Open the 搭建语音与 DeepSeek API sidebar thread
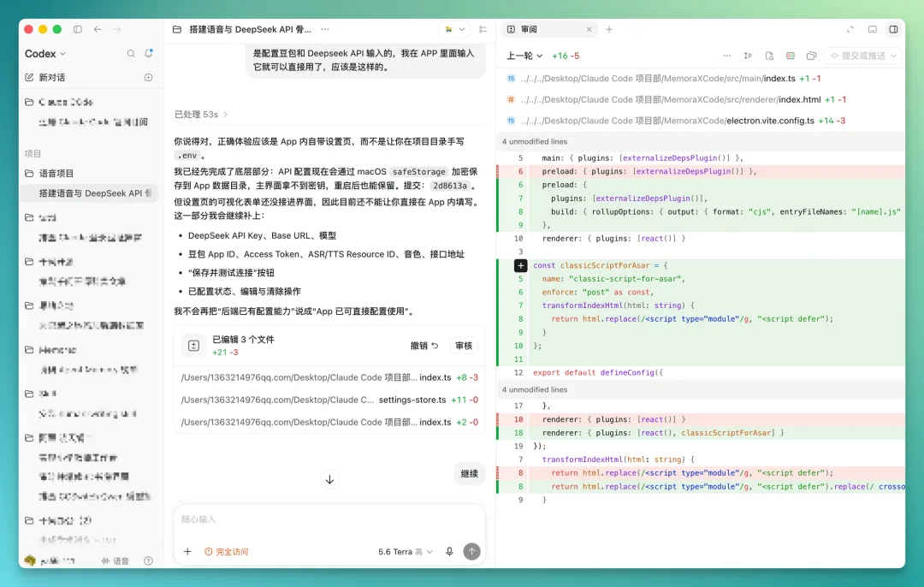This screenshot has width=924, height=587. pyautogui.click(x=90, y=193)
